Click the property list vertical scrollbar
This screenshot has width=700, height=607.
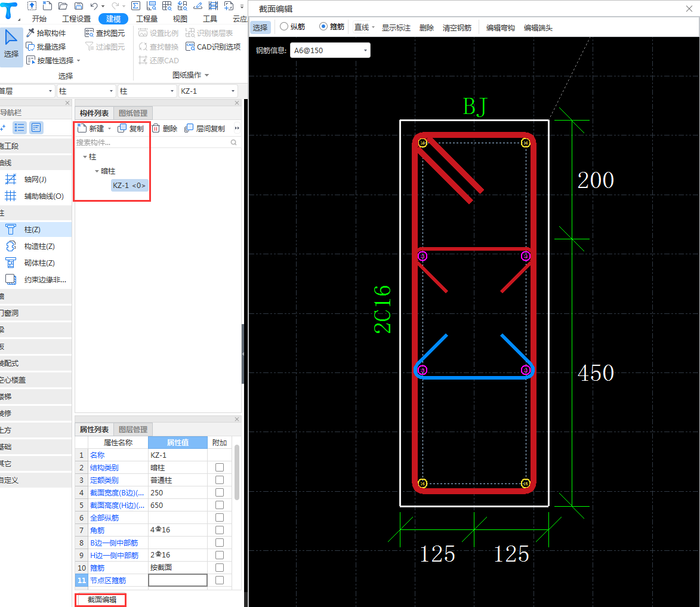pyautogui.click(x=236, y=473)
